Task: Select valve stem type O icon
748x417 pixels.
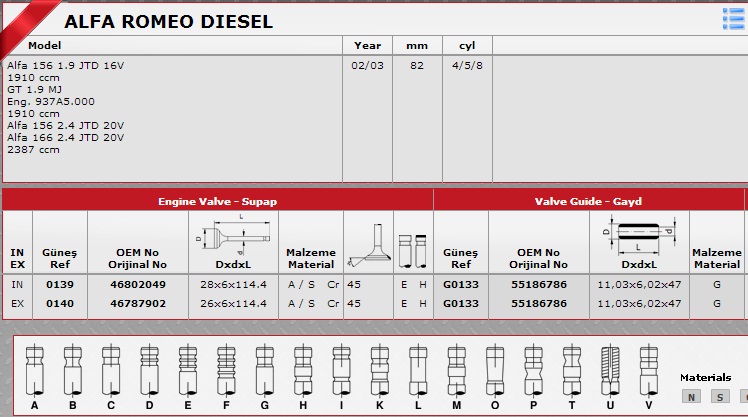Action: pos(495,371)
